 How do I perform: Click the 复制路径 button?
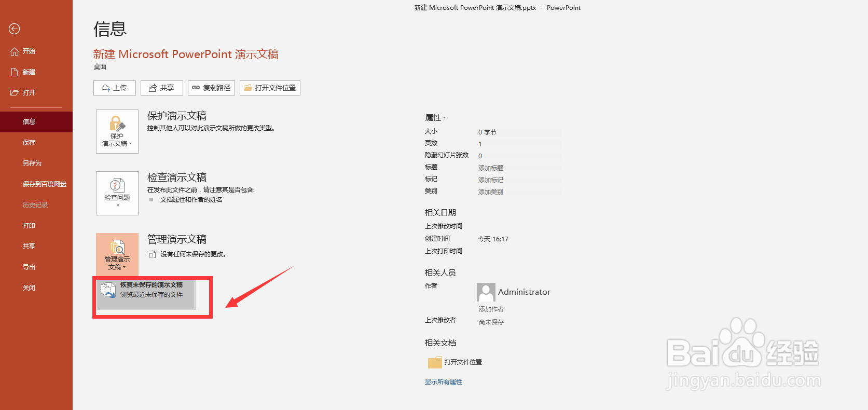[211, 88]
